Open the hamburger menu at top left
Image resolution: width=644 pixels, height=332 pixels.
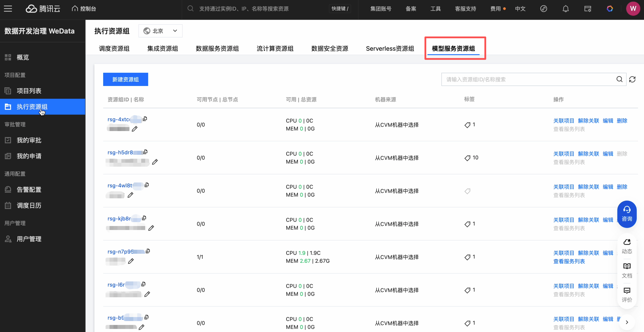8,9
